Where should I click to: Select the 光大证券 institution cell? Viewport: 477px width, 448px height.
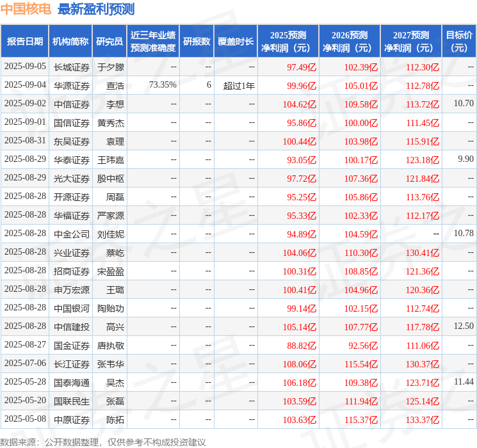click(72, 179)
